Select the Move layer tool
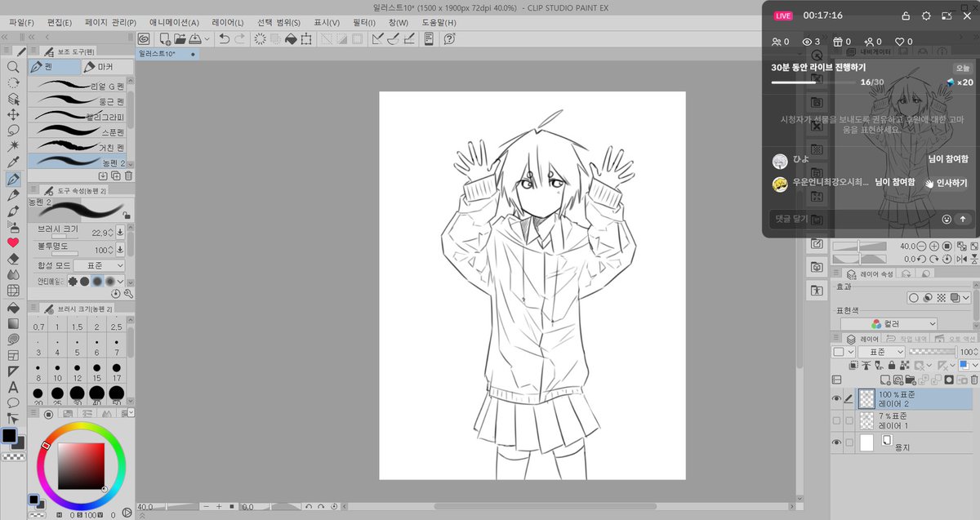 point(13,114)
